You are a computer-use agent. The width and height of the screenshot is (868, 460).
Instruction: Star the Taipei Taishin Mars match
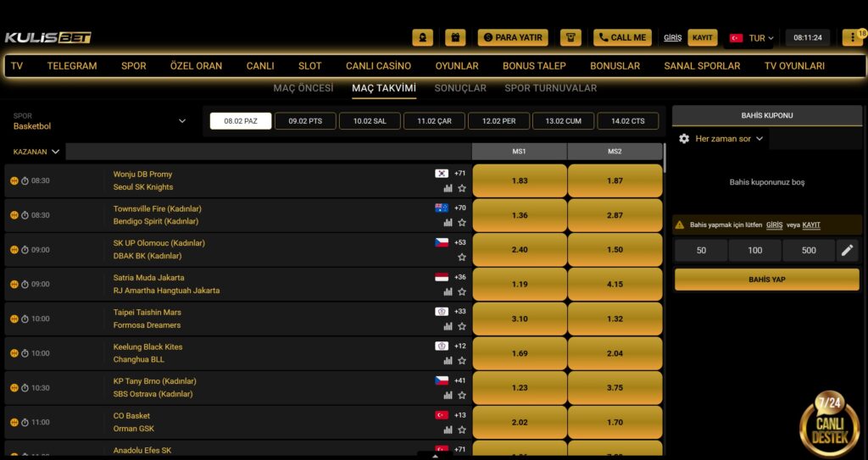[x=462, y=325]
